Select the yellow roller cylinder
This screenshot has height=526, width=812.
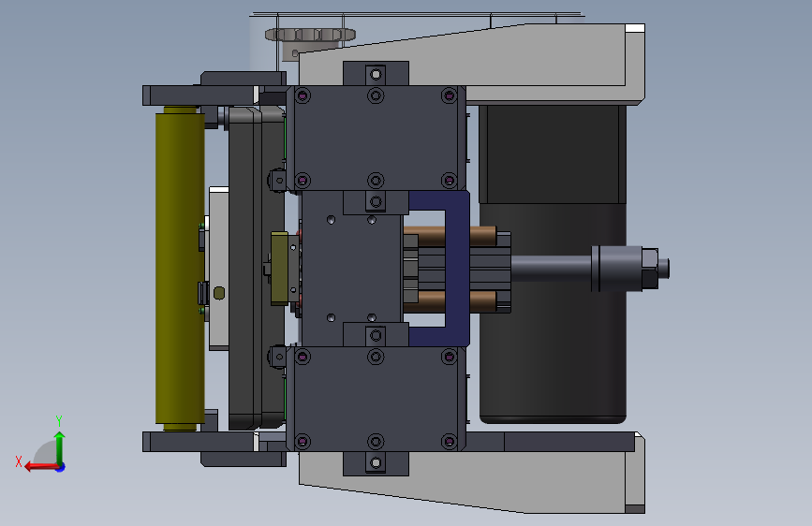[x=180, y=269]
